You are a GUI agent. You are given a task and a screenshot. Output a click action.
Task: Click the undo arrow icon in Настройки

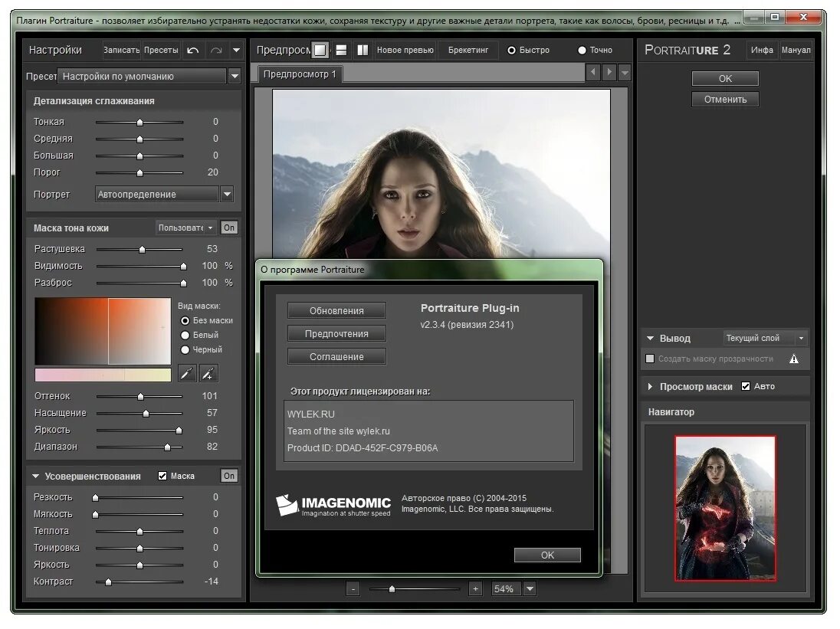click(193, 51)
